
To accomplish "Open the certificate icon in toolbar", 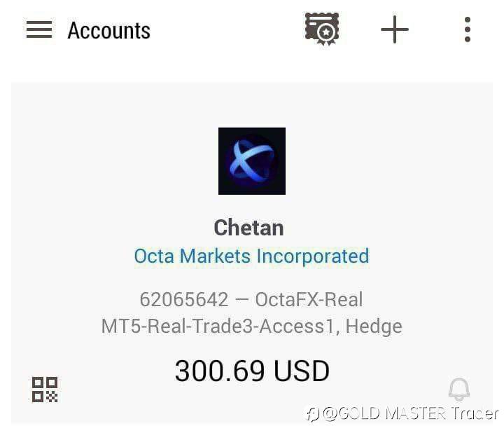I will tap(322, 29).
